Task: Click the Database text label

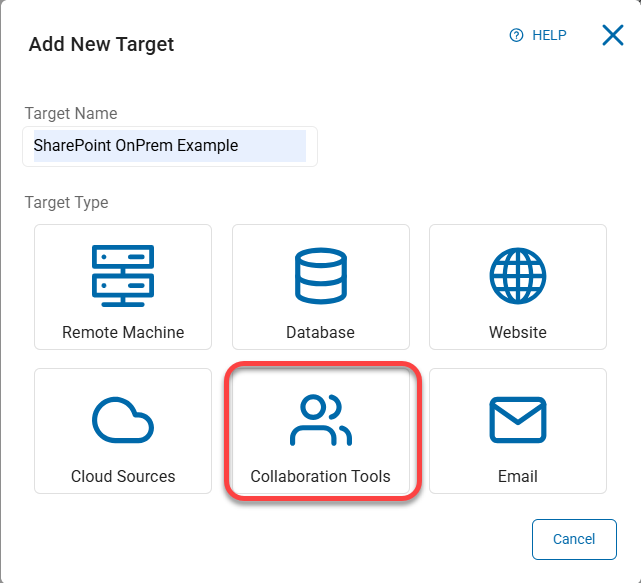Action: [x=320, y=332]
